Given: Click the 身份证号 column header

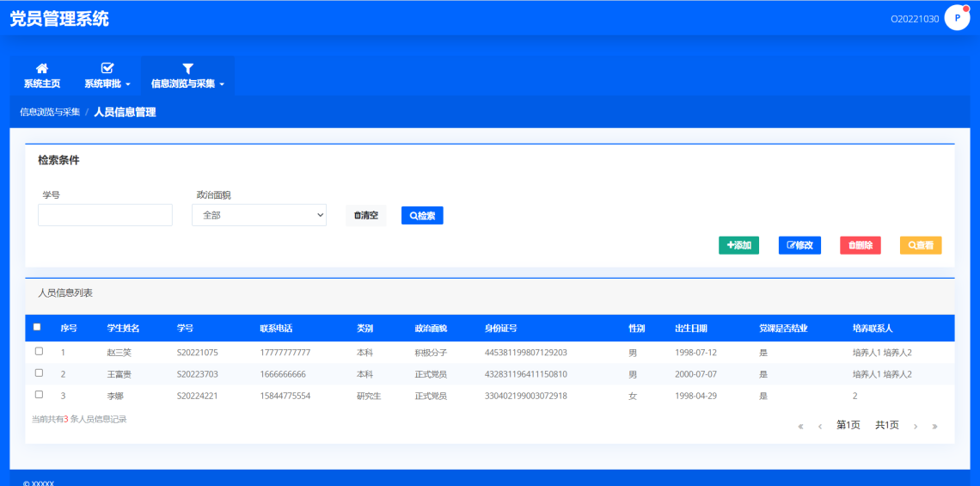Looking at the screenshot, I should coord(500,329).
